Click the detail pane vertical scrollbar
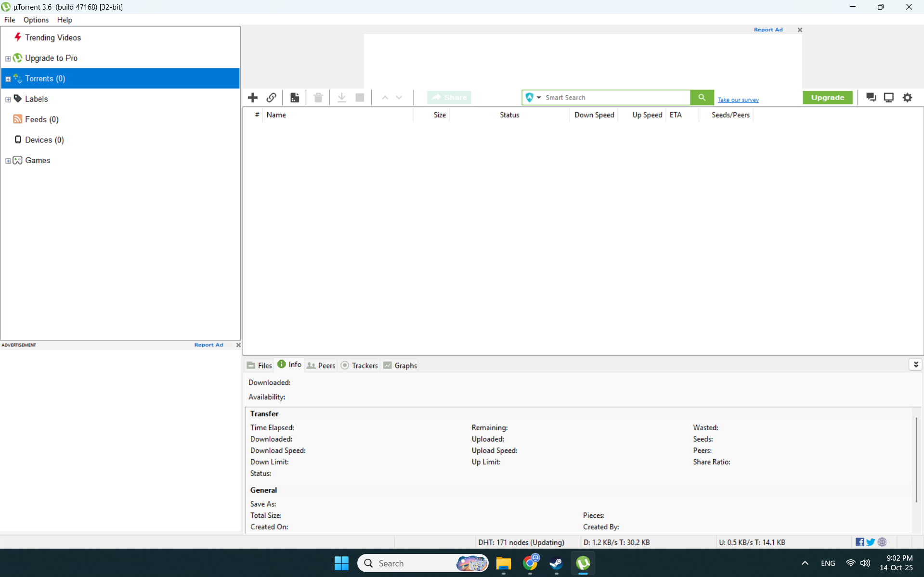 click(x=916, y=460)
